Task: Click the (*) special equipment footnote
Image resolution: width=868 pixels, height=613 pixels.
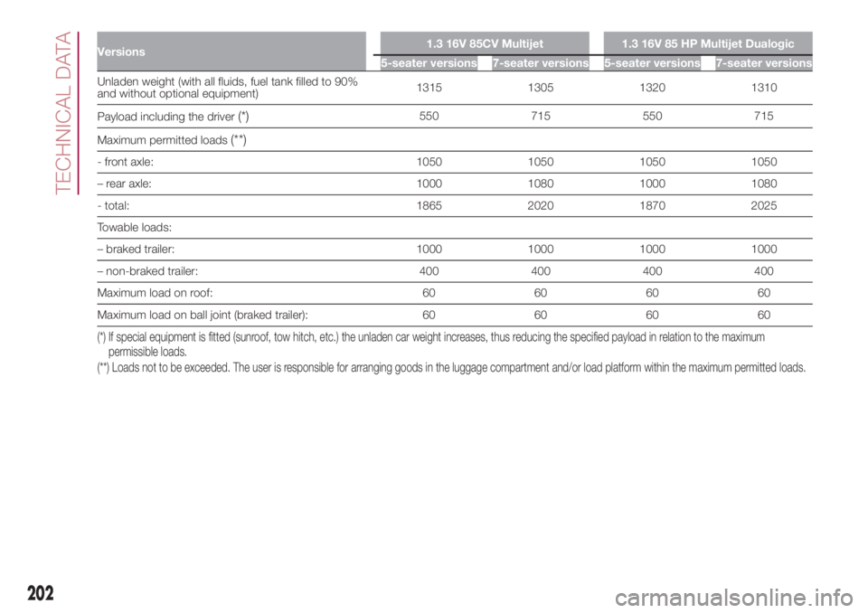Action: click(x=430, y=344)
